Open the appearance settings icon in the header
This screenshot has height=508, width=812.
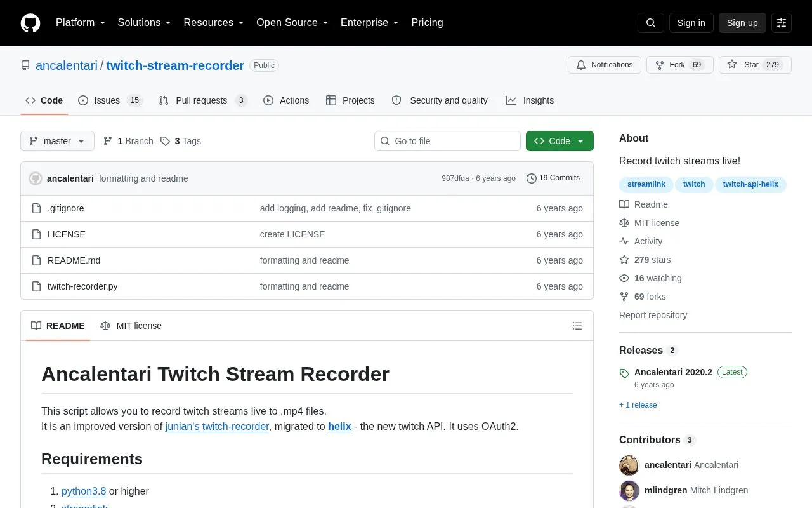point(782,23)
